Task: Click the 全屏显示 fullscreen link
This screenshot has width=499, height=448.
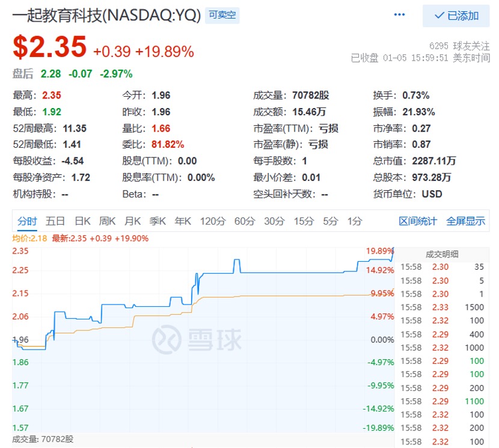Action: pyautogui.click(x=465, y=221)
